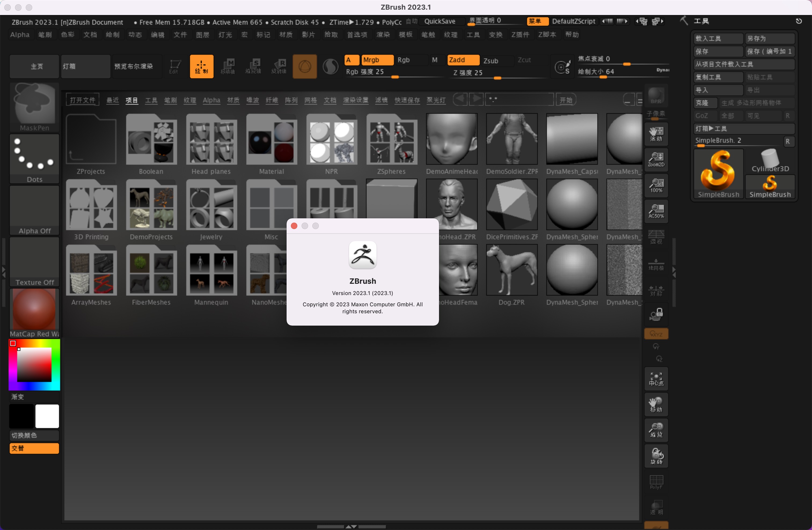Open the 渲染 (Render) menu
The image size is (812, 530).
(383, 34)
